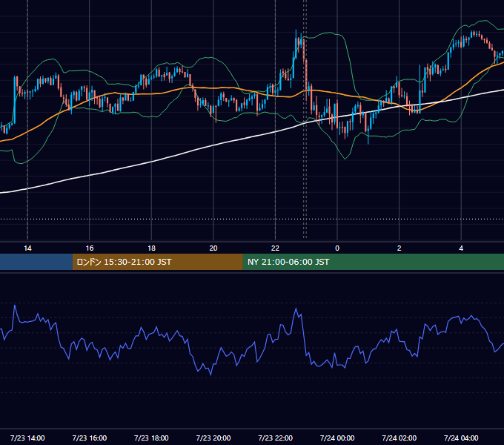Click the 22 hour axis label
Image resolution: width=504 pixels, height=445 pixels.
(x=275, y=248)
